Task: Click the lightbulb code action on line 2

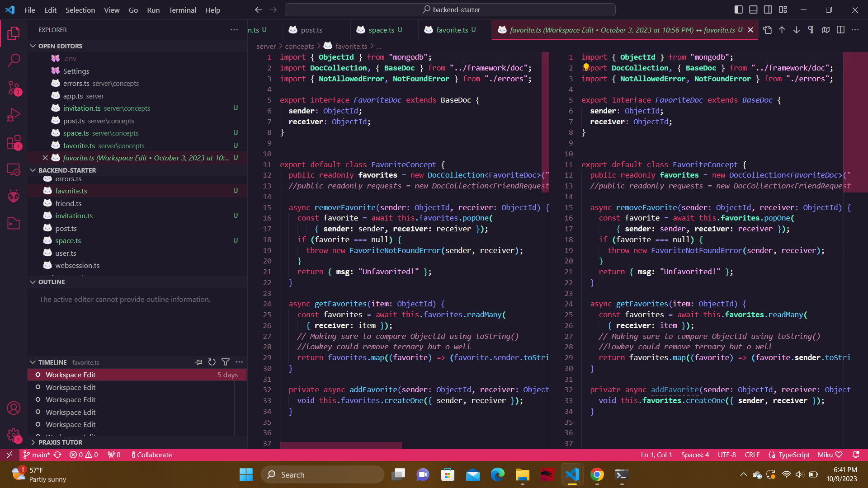Action: pyautogui.click(x=586, y=67)
